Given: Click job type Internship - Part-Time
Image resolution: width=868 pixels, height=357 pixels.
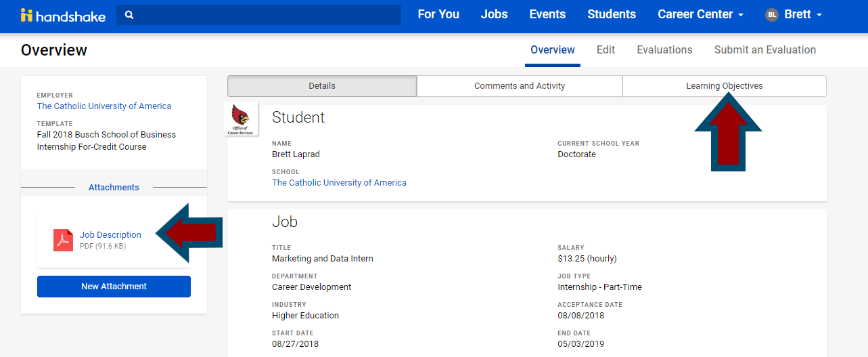Looking at the screenshot, I should click(599, 287).
